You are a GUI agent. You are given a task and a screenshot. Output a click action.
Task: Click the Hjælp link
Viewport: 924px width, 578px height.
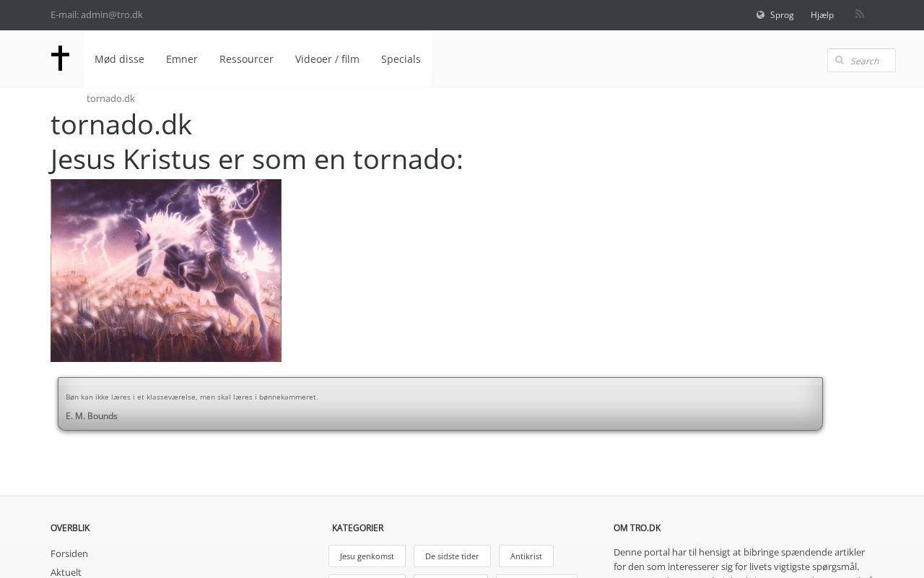[822, 15]
